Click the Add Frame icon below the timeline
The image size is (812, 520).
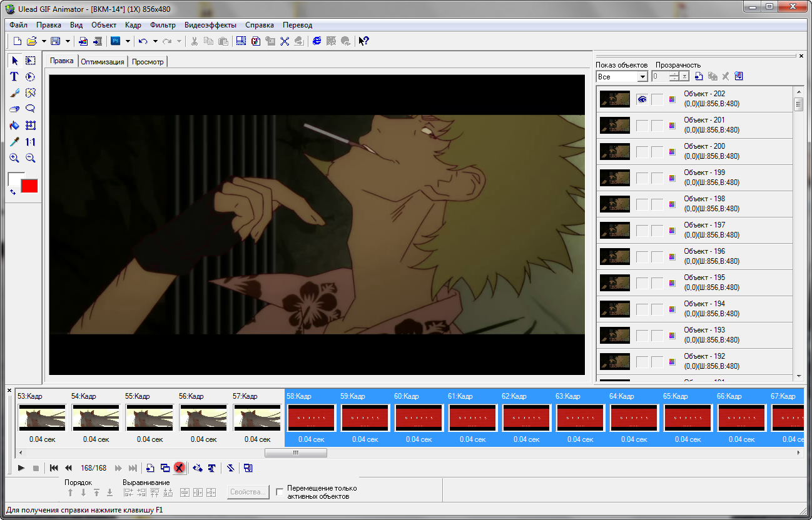(150, 467)
